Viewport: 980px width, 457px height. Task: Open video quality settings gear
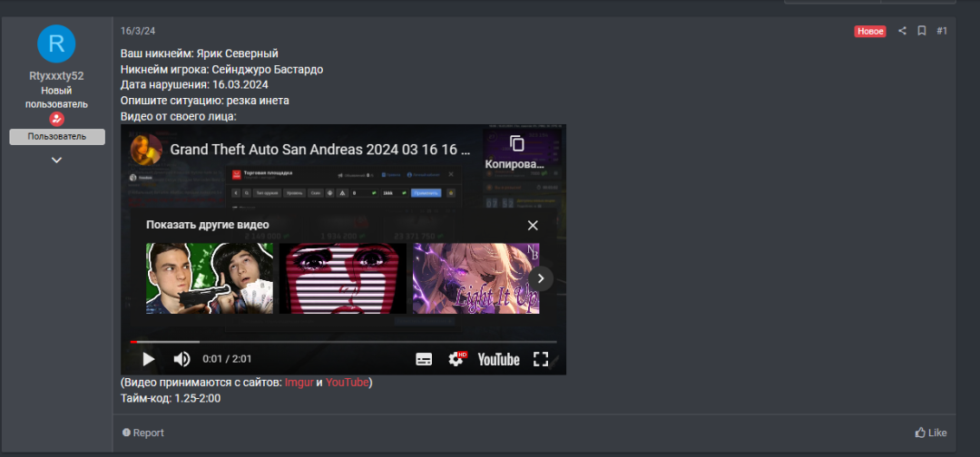coord(456,359)
